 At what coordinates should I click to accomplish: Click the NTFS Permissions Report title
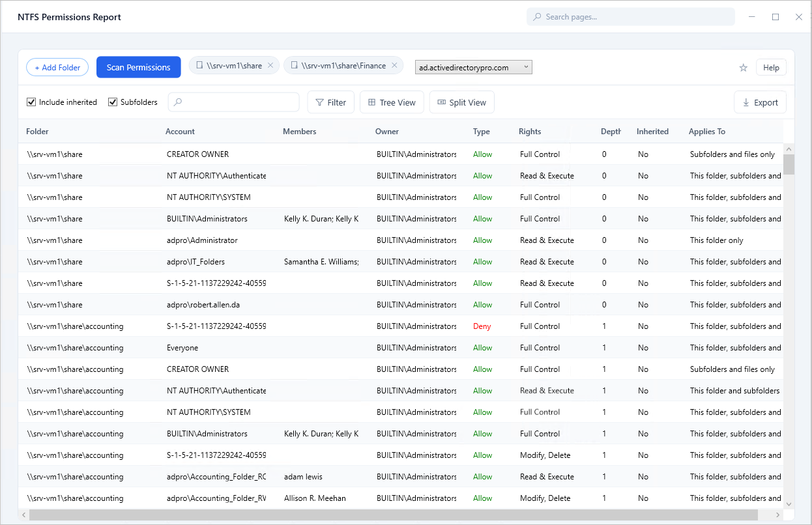click(69, 17)
